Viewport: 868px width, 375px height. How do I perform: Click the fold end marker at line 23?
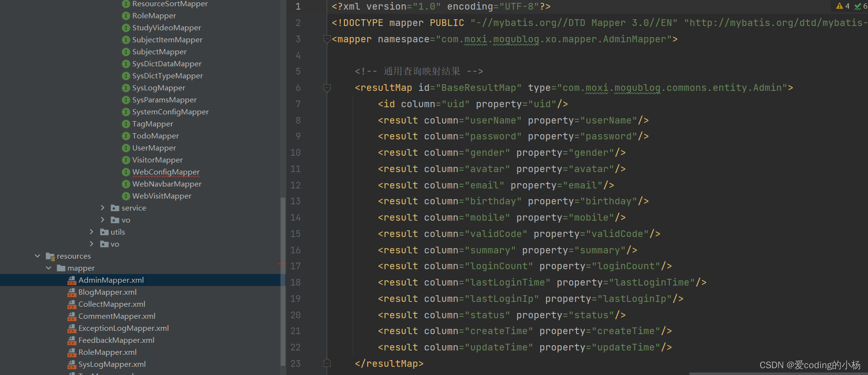click(327, 363)
